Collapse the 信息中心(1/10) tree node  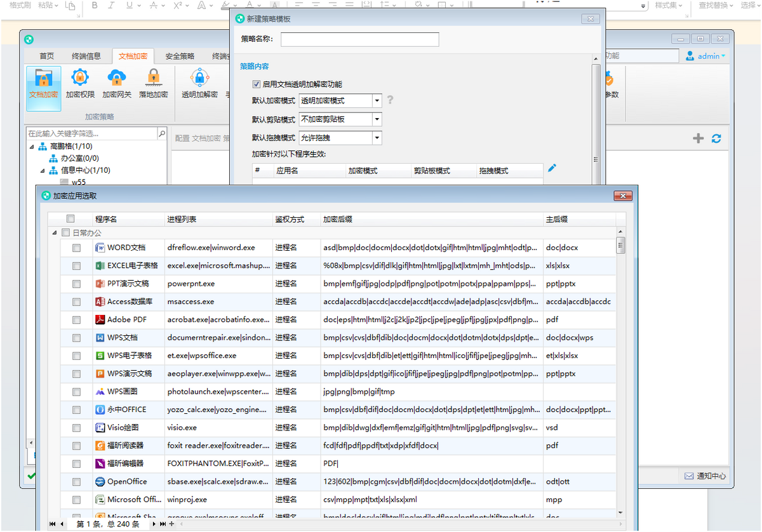tap(43, 170)
